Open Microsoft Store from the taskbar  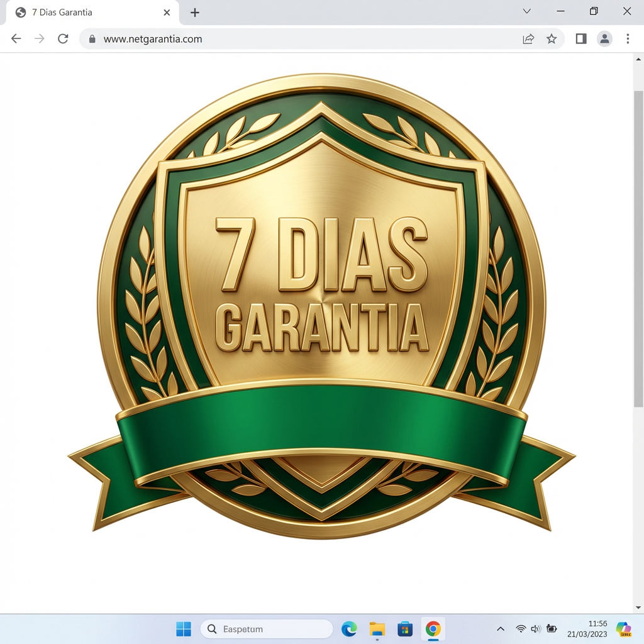click(405, 628)
